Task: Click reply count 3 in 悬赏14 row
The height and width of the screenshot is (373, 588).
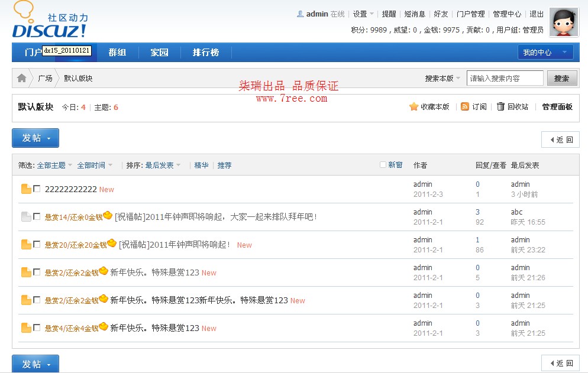Action: pyautogui.click(x=477, y=212)
